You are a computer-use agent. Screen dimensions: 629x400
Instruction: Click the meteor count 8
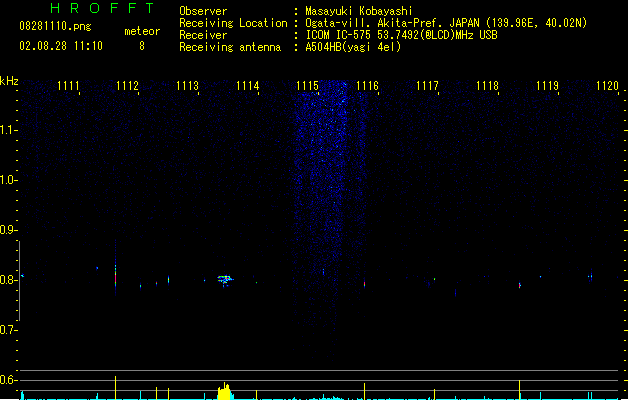(142, 46)
